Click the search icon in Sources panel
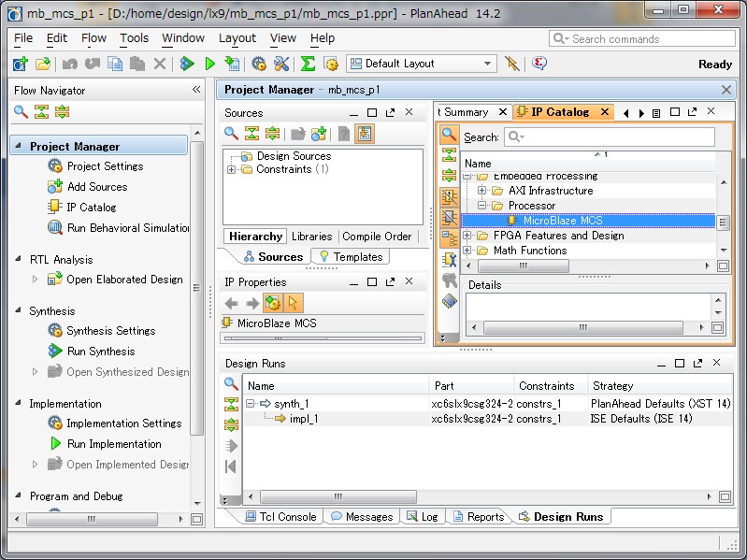Screen dimensions: 747x560 tap(231, 134)
